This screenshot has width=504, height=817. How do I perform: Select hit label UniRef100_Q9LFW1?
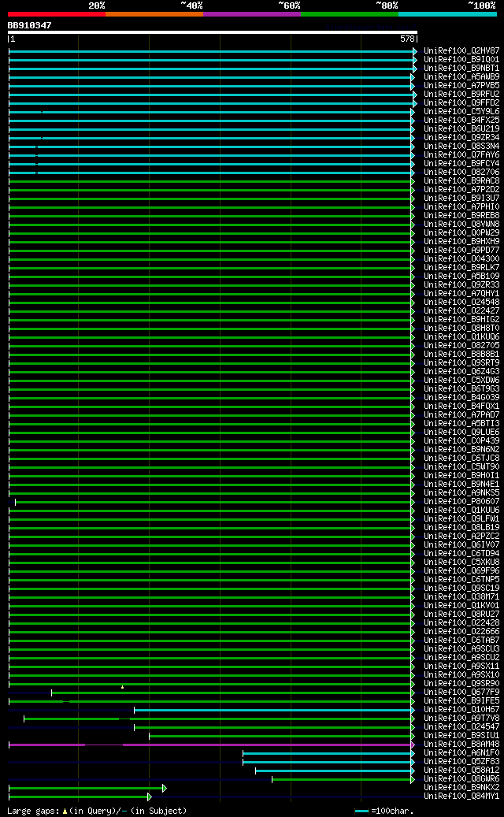click(461, 518)
